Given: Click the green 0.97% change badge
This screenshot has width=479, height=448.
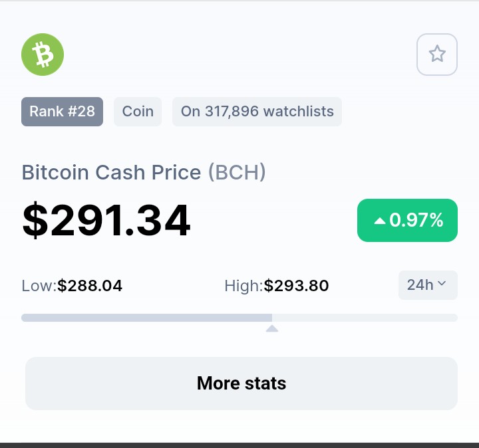Looking at the screenshot, I should pyautogui.click(x=407, y=220).
